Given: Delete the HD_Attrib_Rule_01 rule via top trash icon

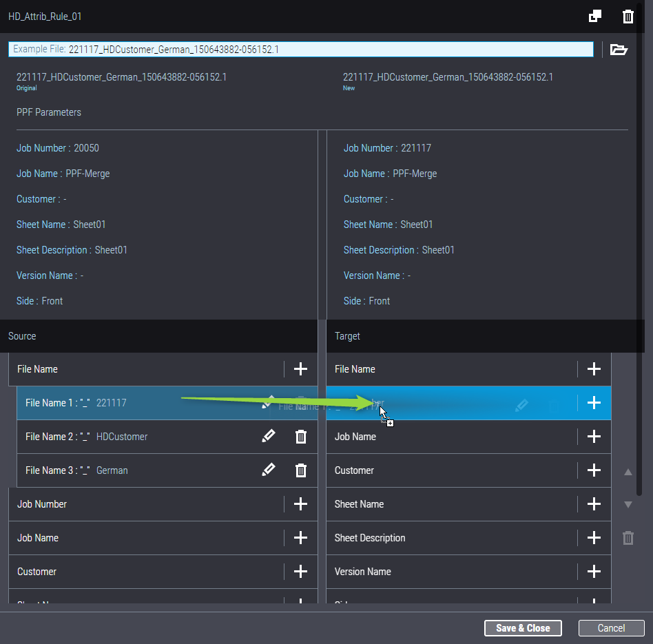Looking at the screenshot, I should tap(628, 17).
